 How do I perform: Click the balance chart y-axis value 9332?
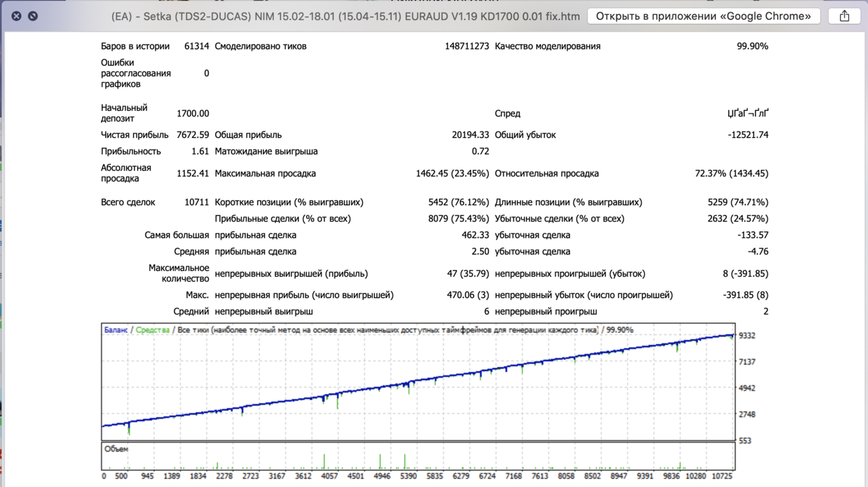pos(747,336)
